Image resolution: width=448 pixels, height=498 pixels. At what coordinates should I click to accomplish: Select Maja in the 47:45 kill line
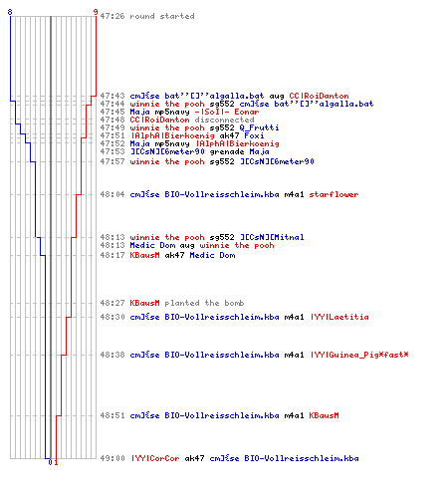[139, 112]
